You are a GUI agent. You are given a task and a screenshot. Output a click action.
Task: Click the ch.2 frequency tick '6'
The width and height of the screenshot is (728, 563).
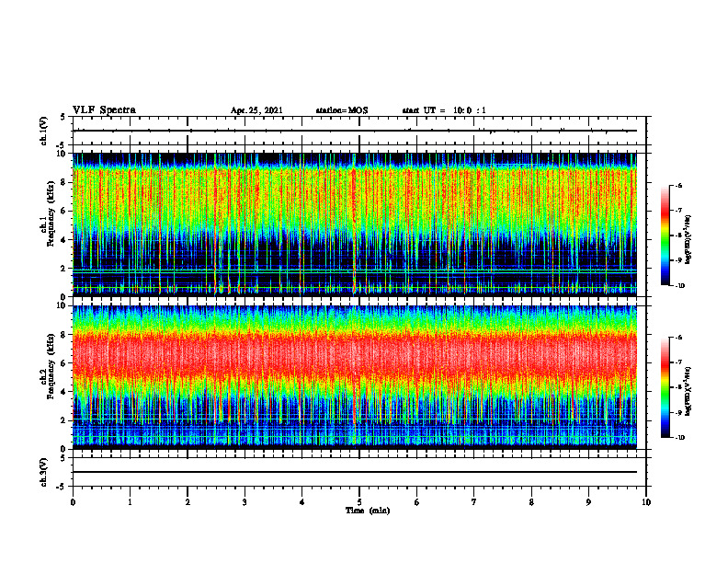(x=63, y=363)
